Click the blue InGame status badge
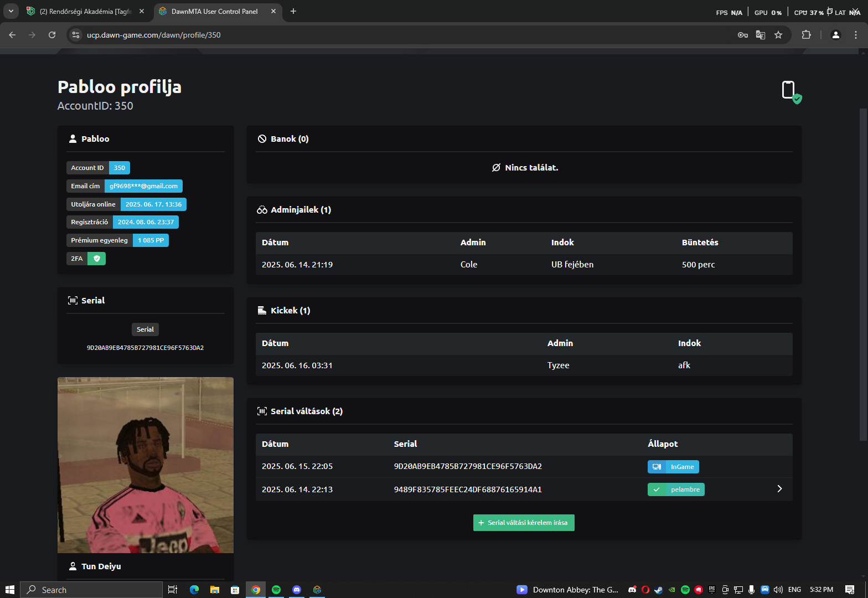Screen dimensions: 868x598 (x=673, y=467)
